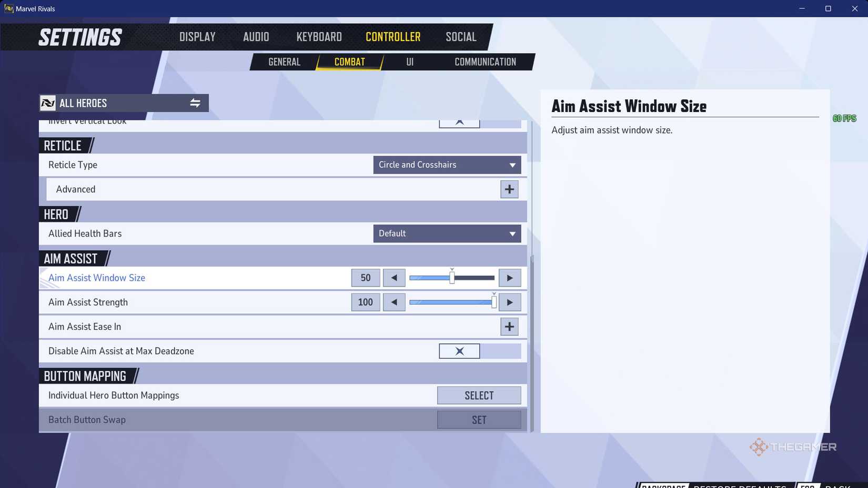The image size is (868, 488).
Task: Click the Aim Assist Strength value field
Action: 366,302
